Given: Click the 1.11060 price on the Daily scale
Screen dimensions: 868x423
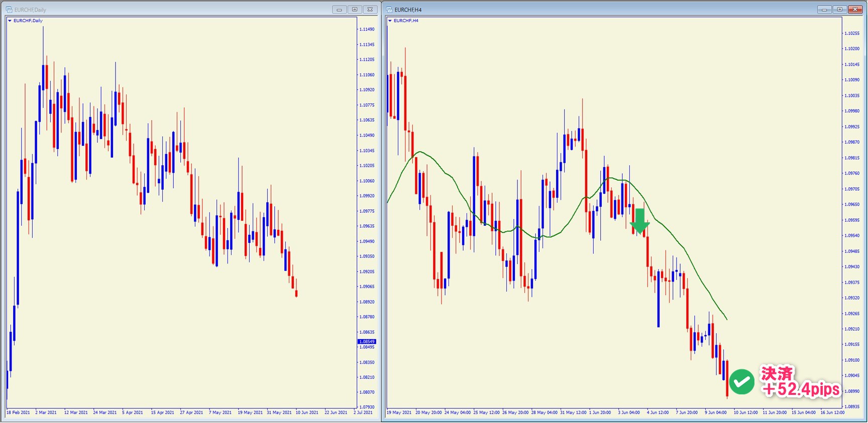Looking at the screenshot, I should (367, 75).
